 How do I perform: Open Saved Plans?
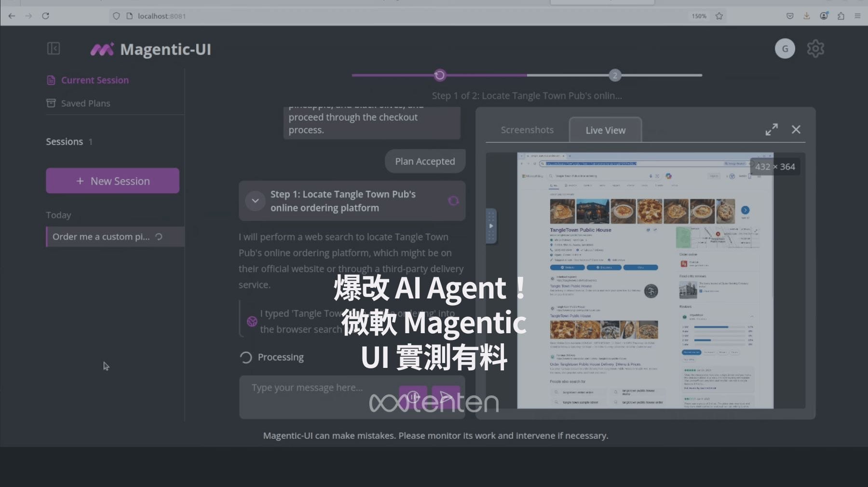(x=78, y=103)
